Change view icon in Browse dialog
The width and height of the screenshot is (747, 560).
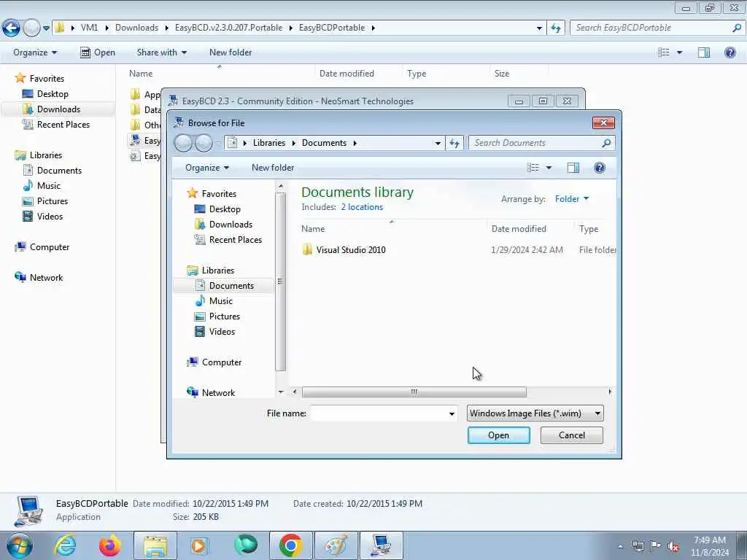tap(533, 168)
